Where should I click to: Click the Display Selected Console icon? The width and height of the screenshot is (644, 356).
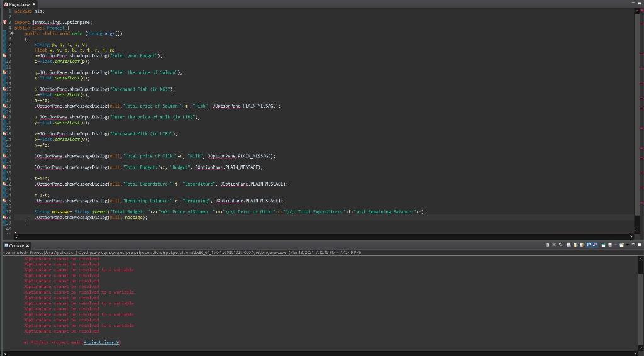tap(609, 245)
